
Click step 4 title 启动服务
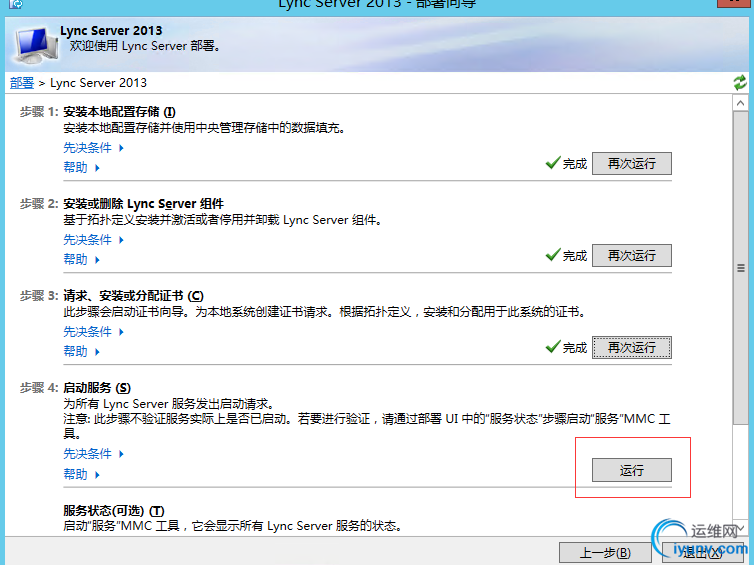(x=97, y=388)
